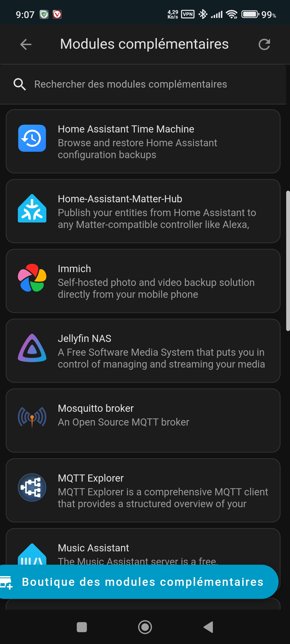This screenshot has height=644, width=290.
Task: Tap the MQTT Explorer round icon
Action: point(32,487)
